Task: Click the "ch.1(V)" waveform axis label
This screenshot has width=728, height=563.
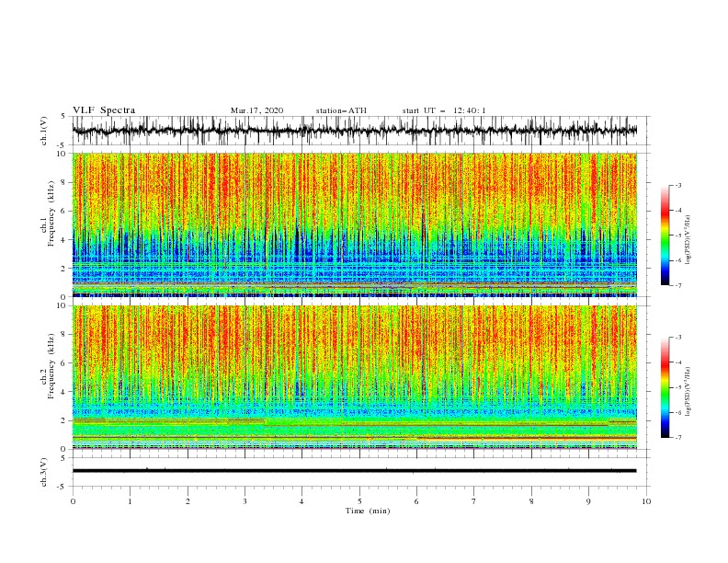Action: 44,131
